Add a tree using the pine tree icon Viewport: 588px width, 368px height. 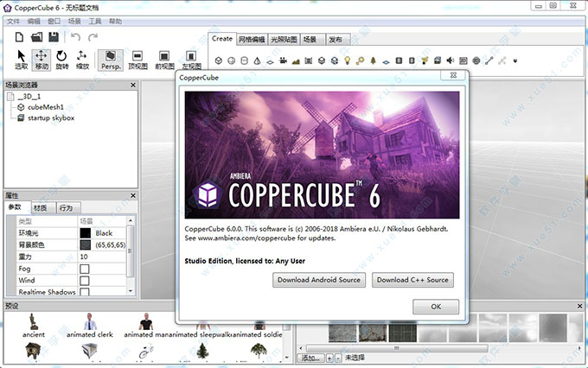coord(374,60)
